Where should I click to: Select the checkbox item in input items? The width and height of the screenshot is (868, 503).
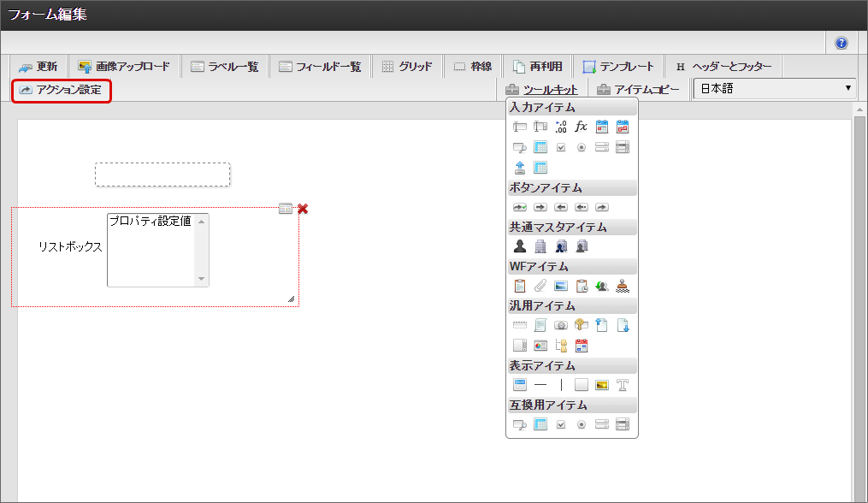coord(561,147)
